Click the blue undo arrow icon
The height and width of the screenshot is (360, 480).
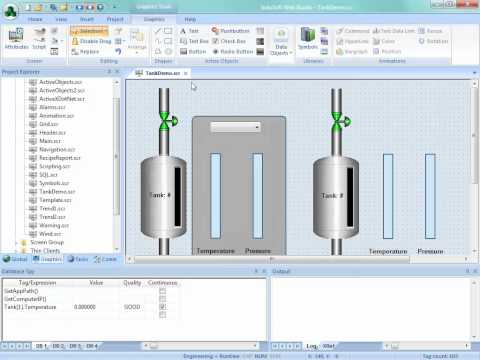[118, 51]
